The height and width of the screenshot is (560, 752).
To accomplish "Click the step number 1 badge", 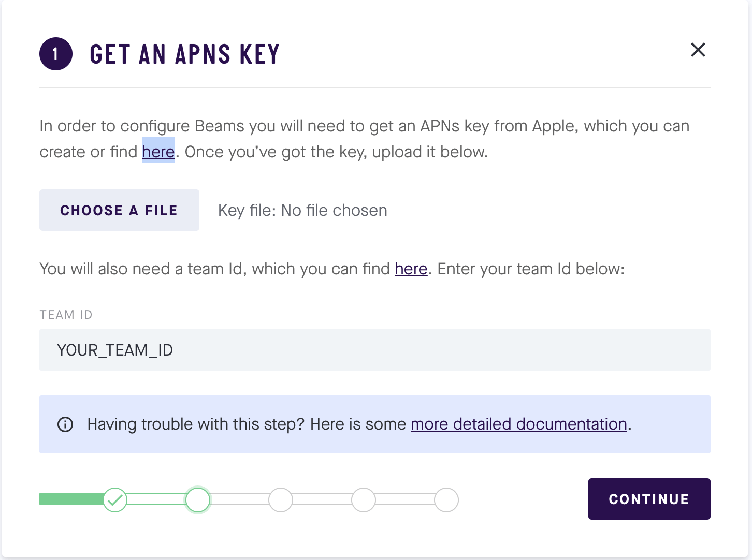I will 56,54.
